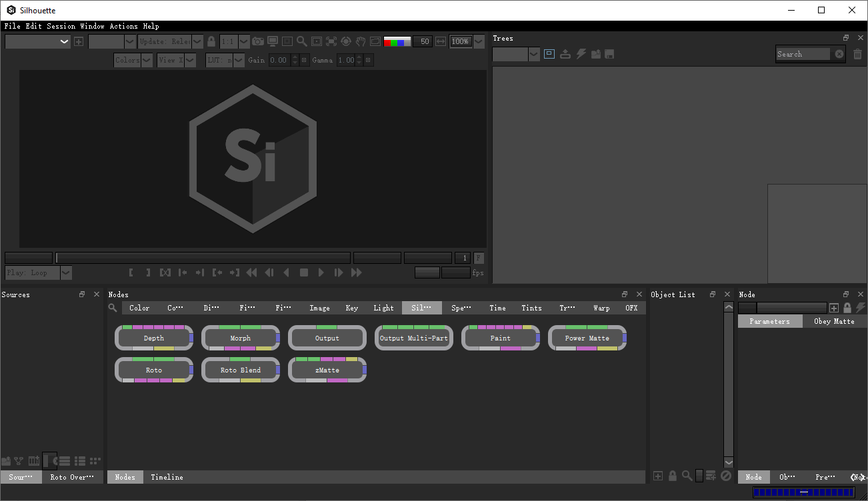
Task: Click the Roto node button
Action: point(154,370)
